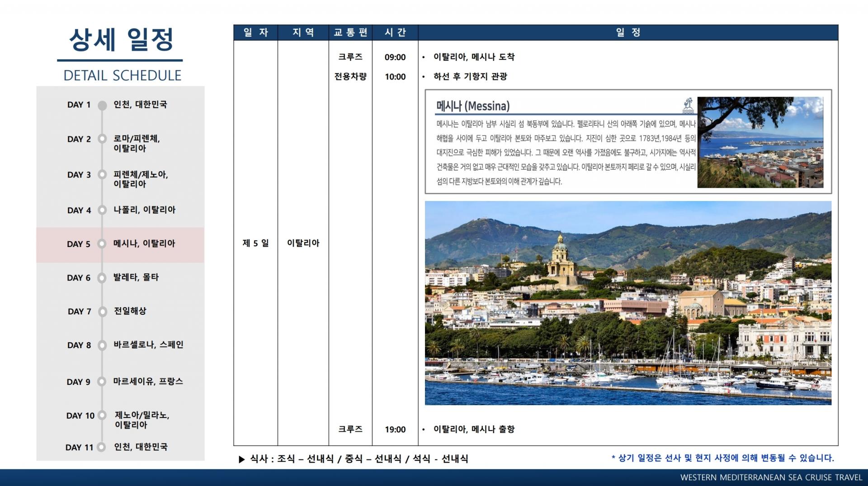The width and height of the screenshot is (868, 486).
Task: Click the 메시나 (Messina) heading
Action: (473, 106)
